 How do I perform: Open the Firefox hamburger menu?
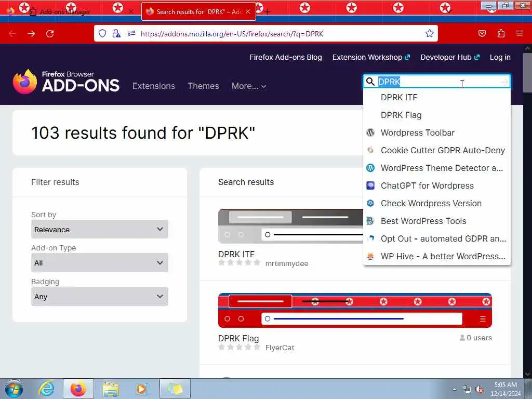pyautogui.click(x=519, y=33)
